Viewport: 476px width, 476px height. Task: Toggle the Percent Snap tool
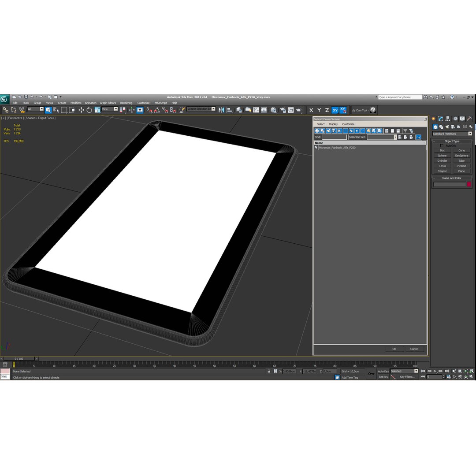pos(165,110)
